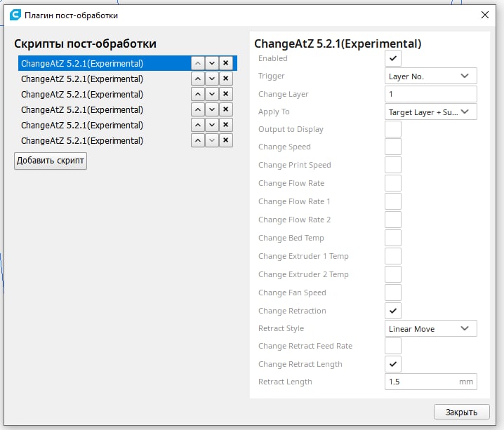Move the fourth ChangeAtZ script up

pos(198,109)
